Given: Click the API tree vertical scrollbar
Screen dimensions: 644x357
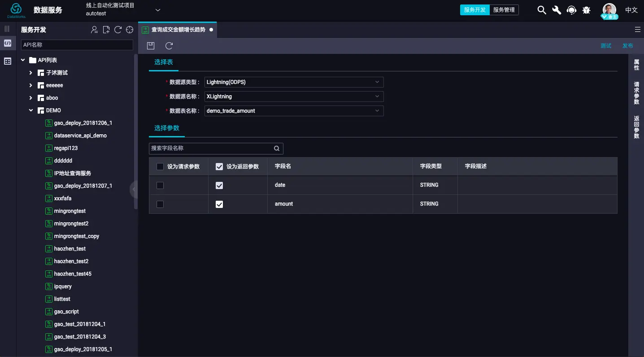Looking at the screenshot, I should pos(136,132).
